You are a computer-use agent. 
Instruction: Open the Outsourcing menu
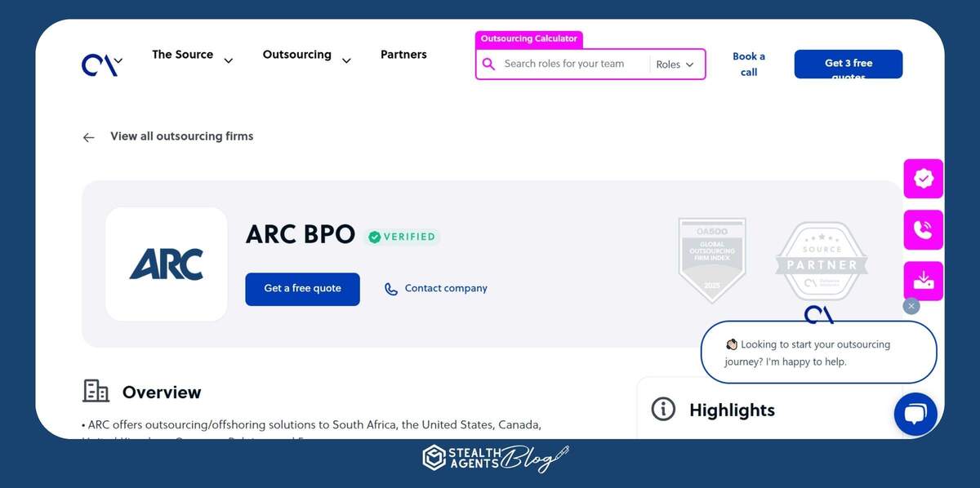tap(296, 55)
